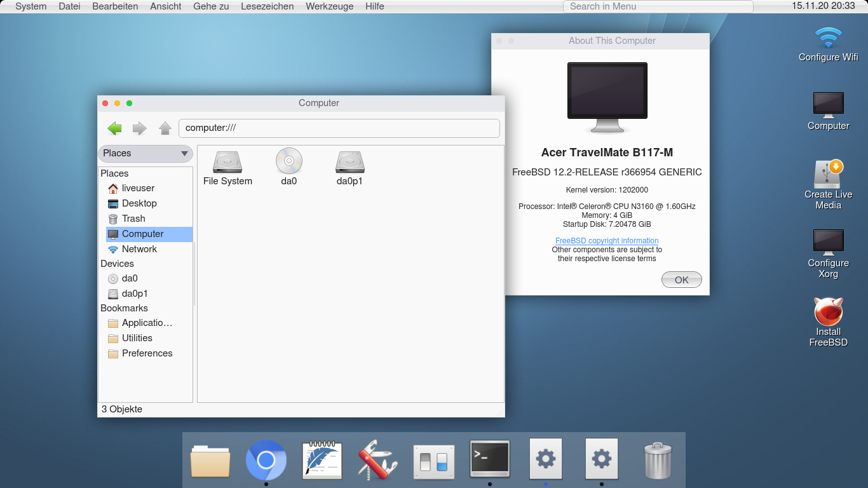
Task: Open the system preferences switches icon
Action: pyautogui.click(x=434, y=459)
